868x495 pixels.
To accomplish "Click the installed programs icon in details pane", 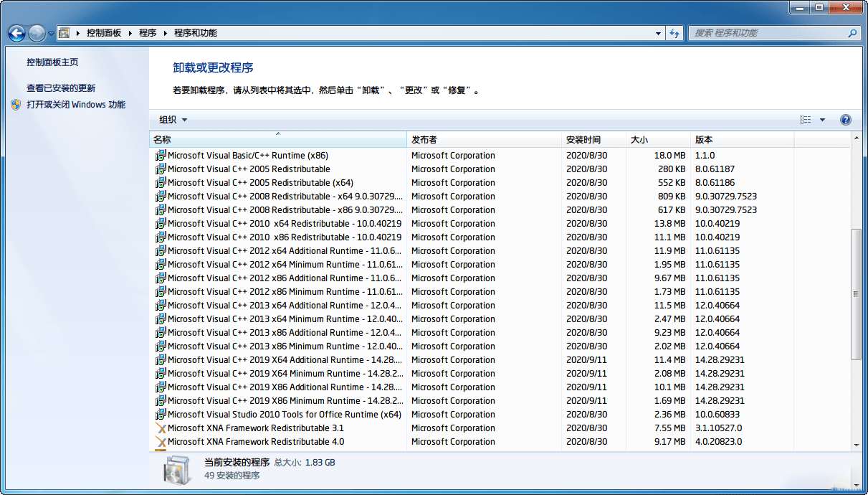I will [x=176, y=470].
